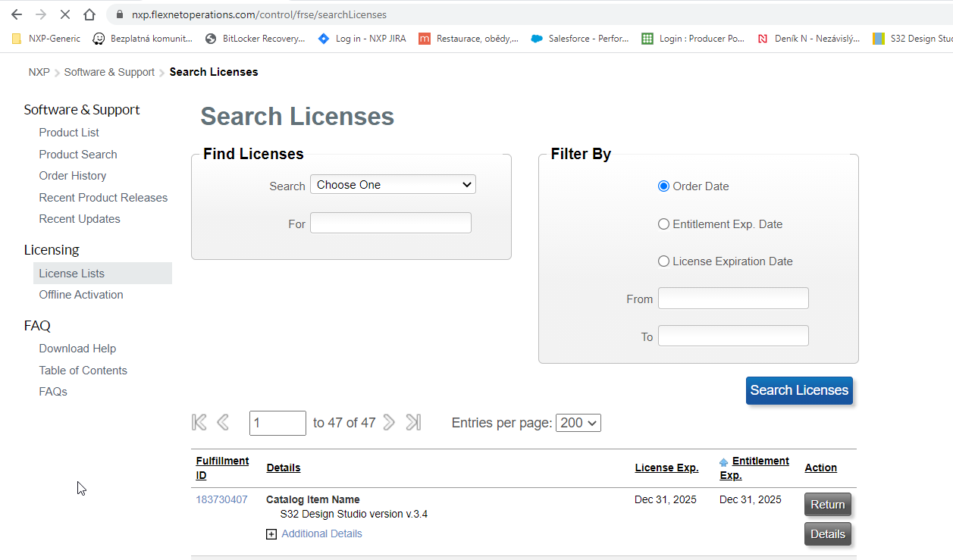Open the Entries per page dropdown
This screenshot has height=560, width=953.
coord(578,423)
